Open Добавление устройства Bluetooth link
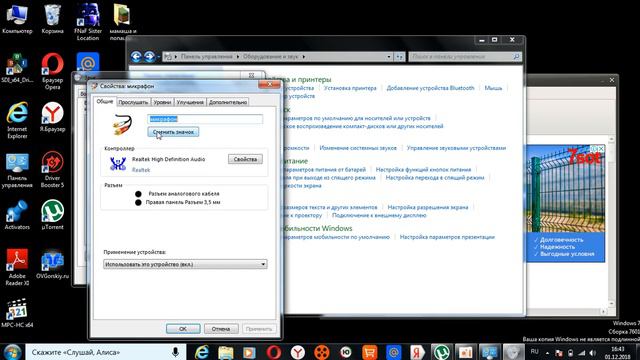The image size is (640, 360). (x=430, y=88)
